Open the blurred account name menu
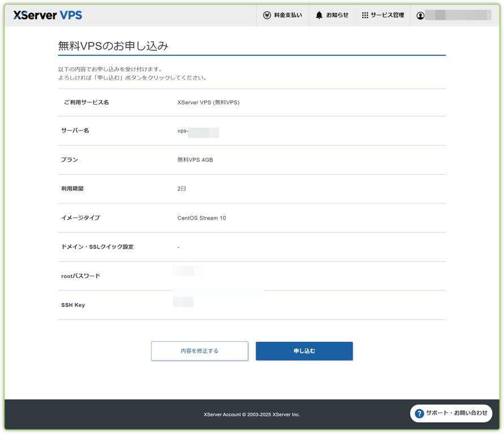Viewport: 504px width, 434px height. click(458, 15)
